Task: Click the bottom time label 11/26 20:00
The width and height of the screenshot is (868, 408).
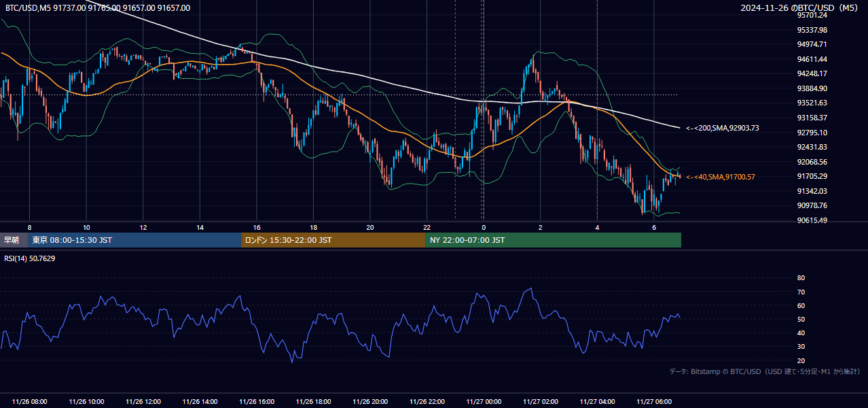Action: pos(370,401)
